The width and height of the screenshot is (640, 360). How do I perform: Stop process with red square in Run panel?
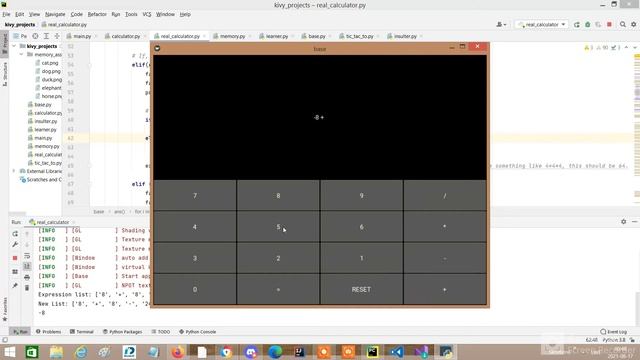[15, 258]
